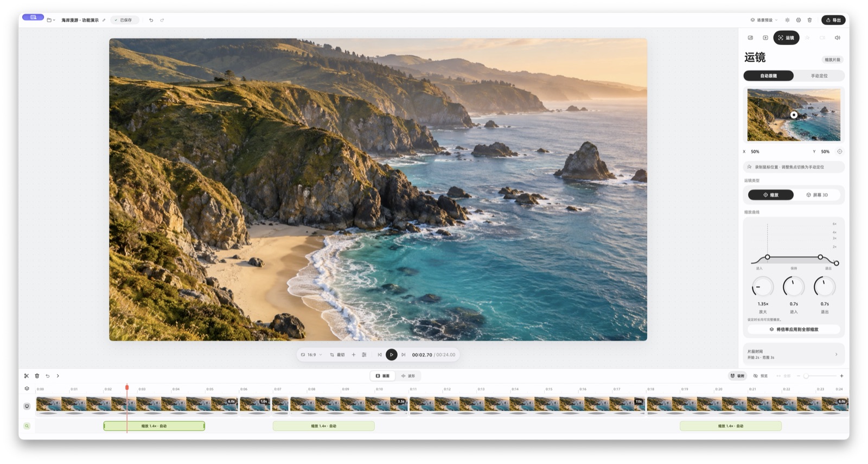
Task: Switch to 手动定位 focus mode
Action: pyautogui.click(x=819, y=76)
